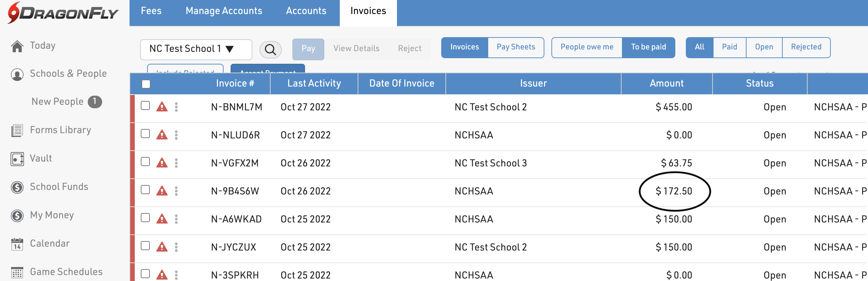The image size is (868, 281).
Task: Toggle the select-all checkbox in header
Action: click(146, 84)
